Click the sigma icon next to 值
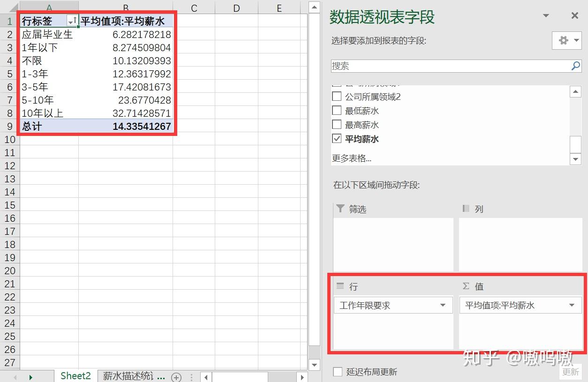 point(466,286)
